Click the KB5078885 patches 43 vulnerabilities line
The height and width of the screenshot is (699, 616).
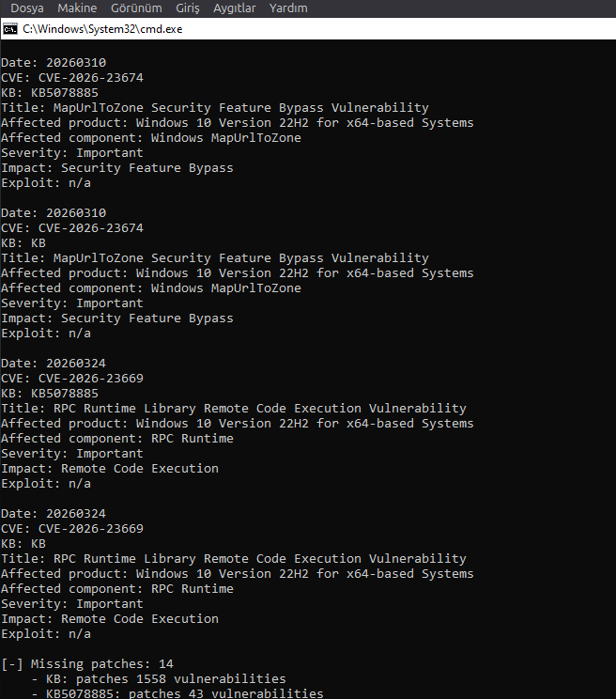(x=177, y=693)
